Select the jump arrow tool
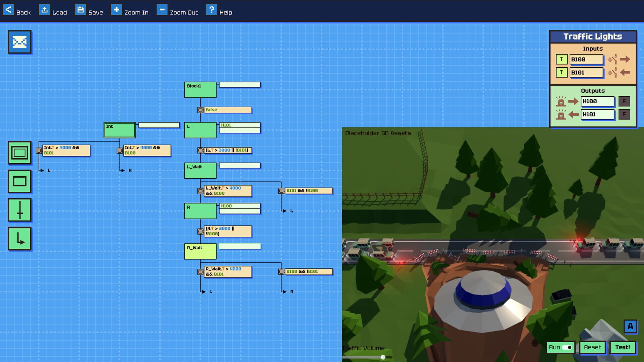 (x=19, y=239)
